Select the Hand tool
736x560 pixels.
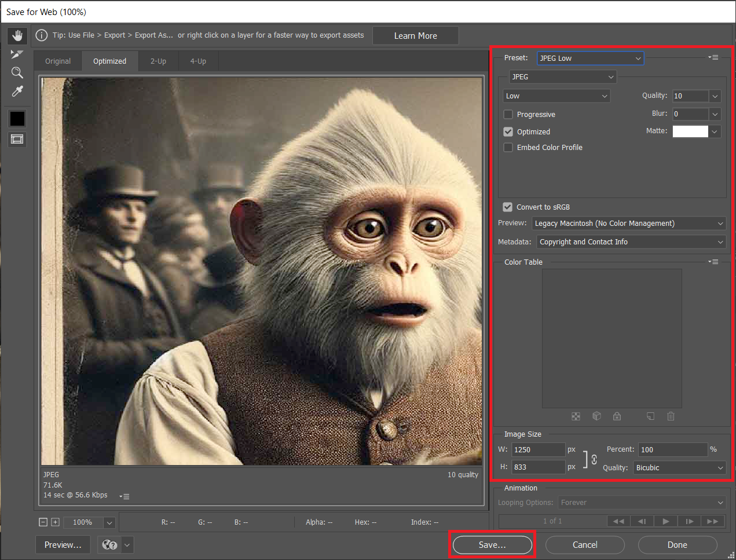pos(17,35)
